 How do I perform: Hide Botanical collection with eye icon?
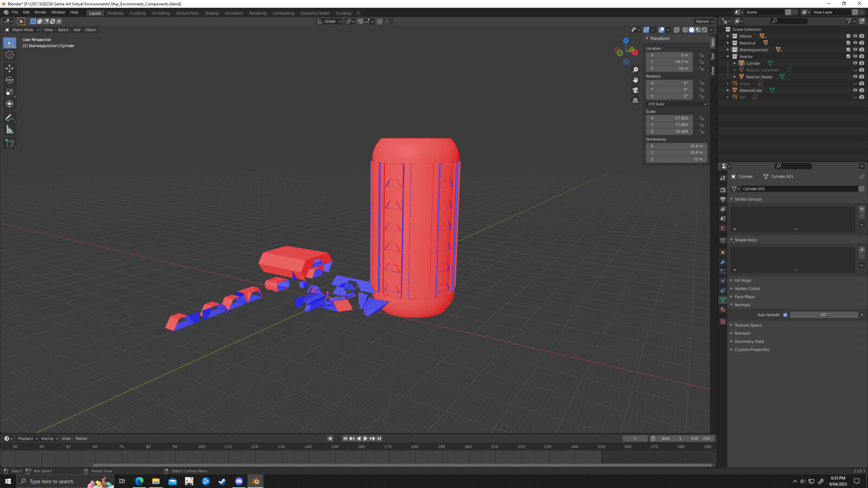[x=855, y=43]
